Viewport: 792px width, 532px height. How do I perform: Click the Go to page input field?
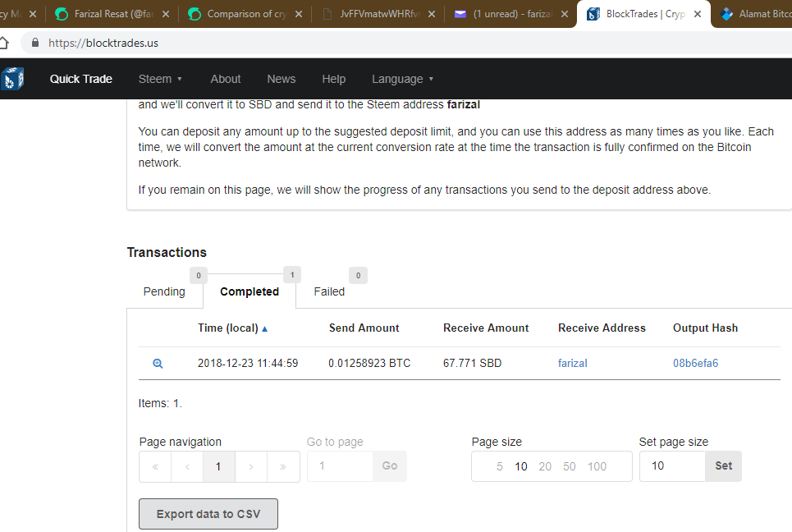pos(341,465)
